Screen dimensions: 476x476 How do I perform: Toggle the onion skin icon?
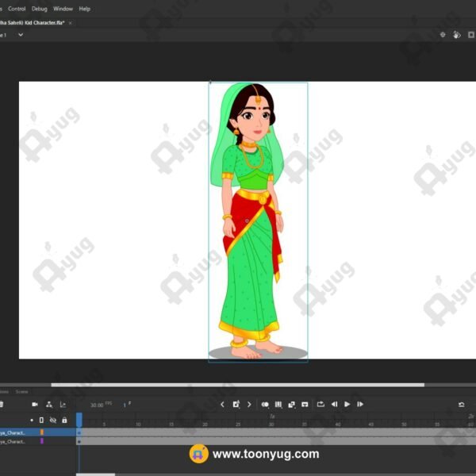(265, 405)
